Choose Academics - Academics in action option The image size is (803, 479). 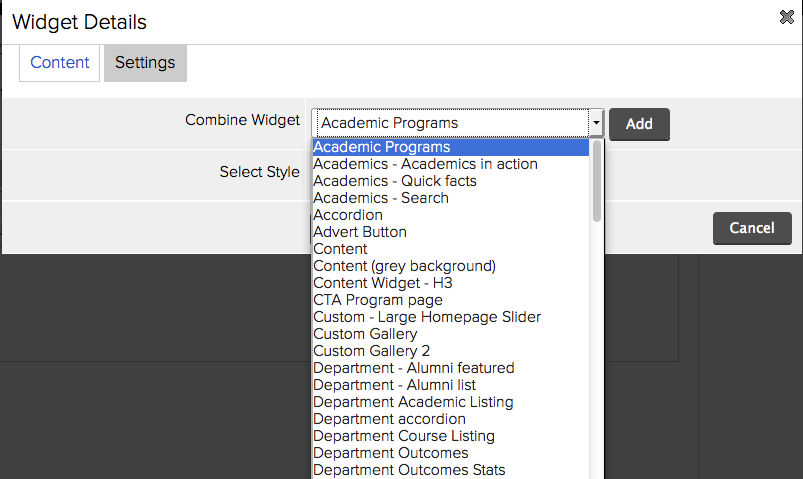[451, 164]
